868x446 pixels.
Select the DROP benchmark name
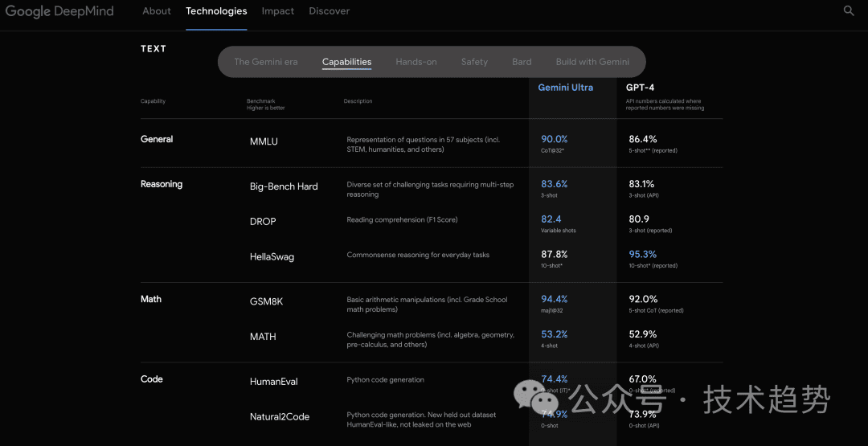tap(263, 221)
